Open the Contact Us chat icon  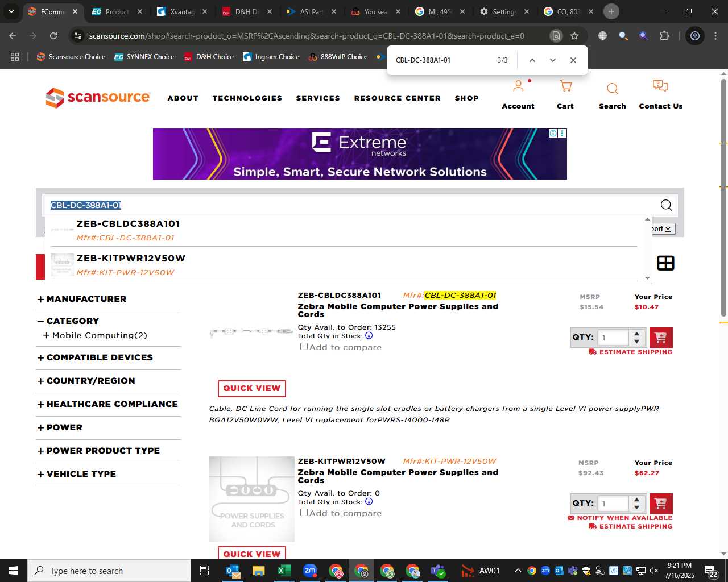tap(660, 86)
